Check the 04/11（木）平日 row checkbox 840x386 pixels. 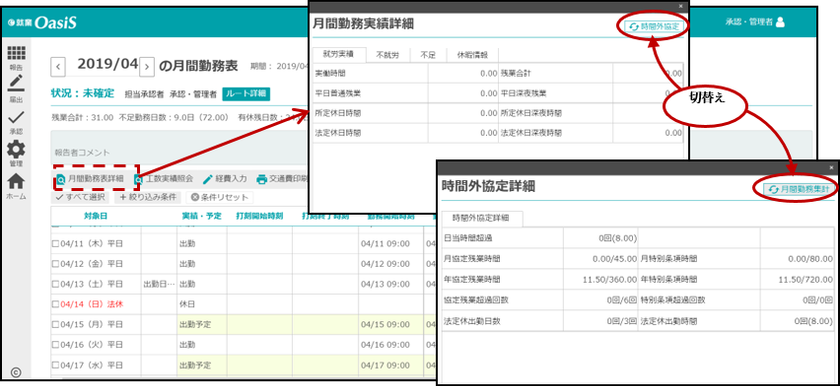pyautogui.click(x=55, y=244)
